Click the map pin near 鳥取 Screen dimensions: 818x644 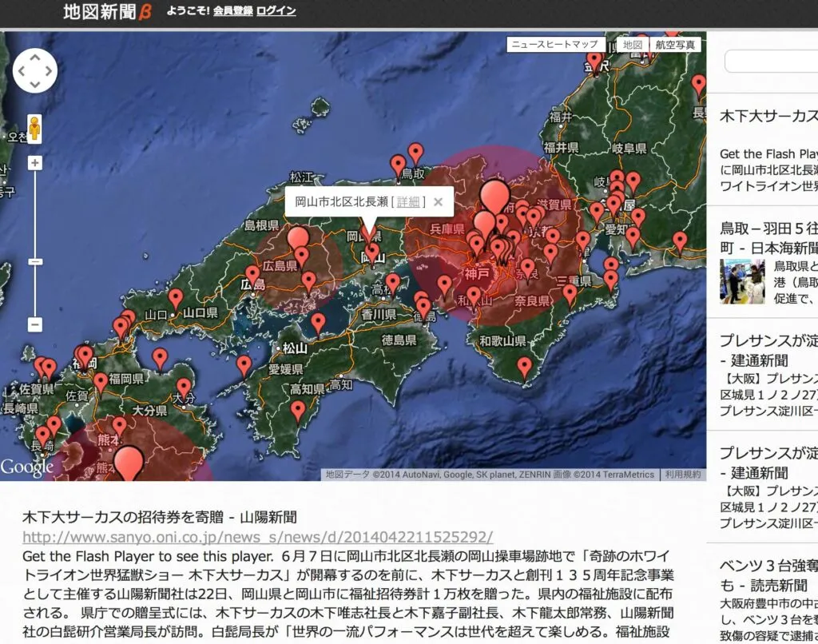click(x=398, y=164)
